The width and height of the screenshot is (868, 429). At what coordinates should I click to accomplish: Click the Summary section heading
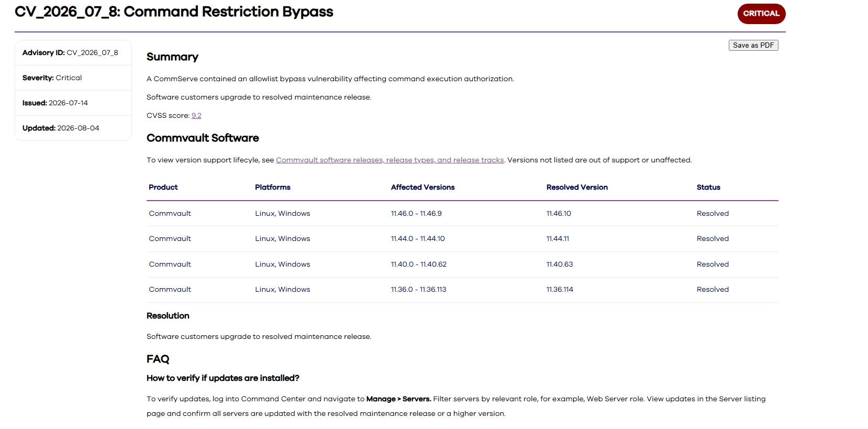pyautogui.click(x=172, y=57)
